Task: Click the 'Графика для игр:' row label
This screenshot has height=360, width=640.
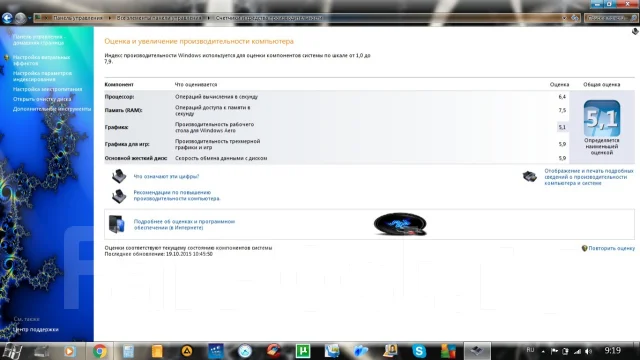Action: (x=127, y=144)
